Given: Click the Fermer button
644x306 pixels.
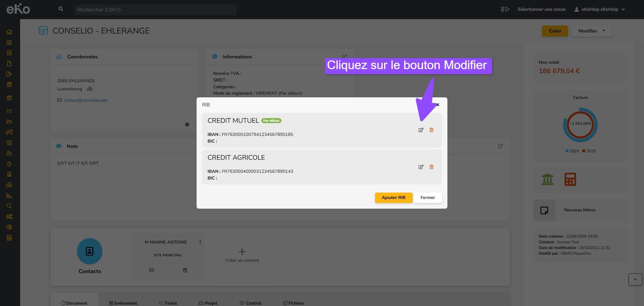Looking at the screenshot, I should pyautogui.click(x=427, y=198).
